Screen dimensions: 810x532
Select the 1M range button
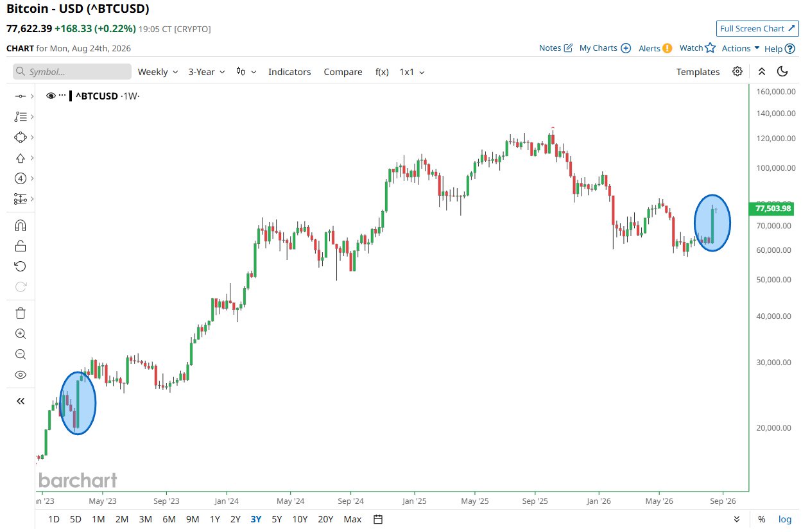pos(98,519)
